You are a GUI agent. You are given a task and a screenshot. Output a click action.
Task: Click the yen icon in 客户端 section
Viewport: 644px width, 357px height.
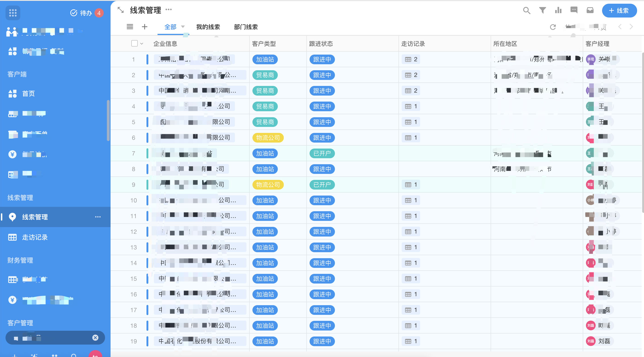pyautogui.click(x=12, y=154)
